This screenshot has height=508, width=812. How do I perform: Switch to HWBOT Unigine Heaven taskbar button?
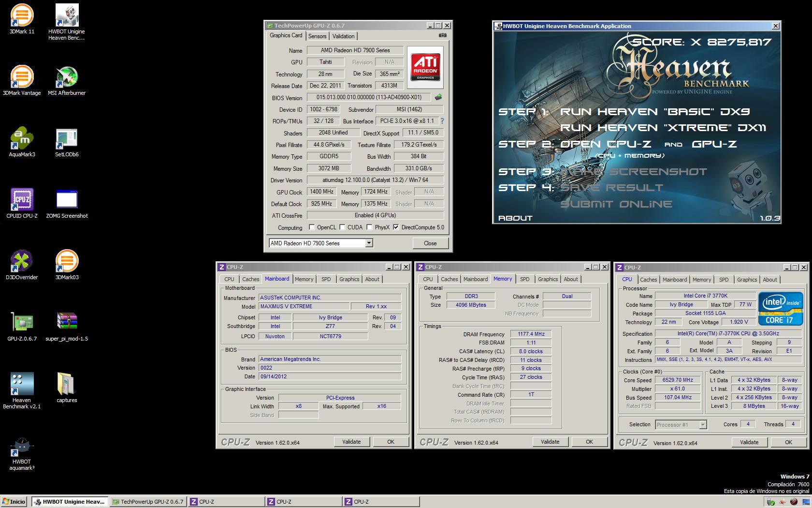pos(70,502)
